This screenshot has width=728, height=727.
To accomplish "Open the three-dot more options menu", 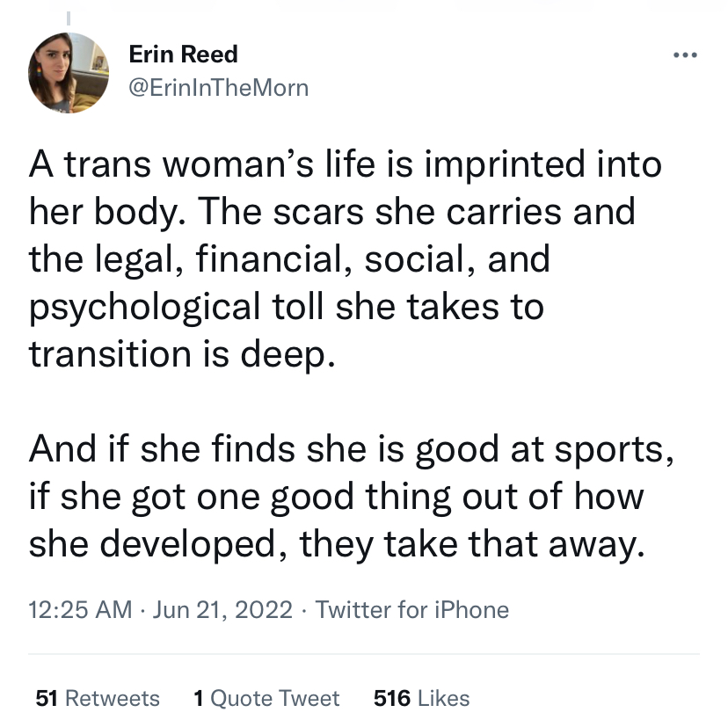I will coord(683,56).
